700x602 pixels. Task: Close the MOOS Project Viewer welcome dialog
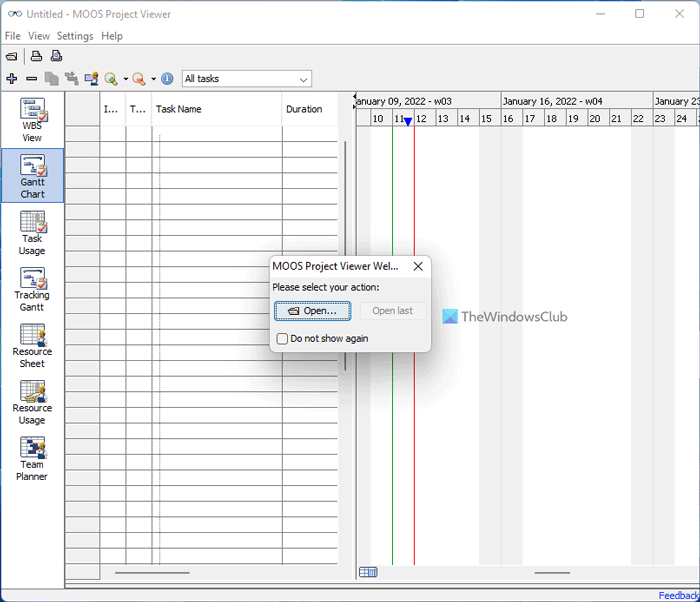pos(418,266)
